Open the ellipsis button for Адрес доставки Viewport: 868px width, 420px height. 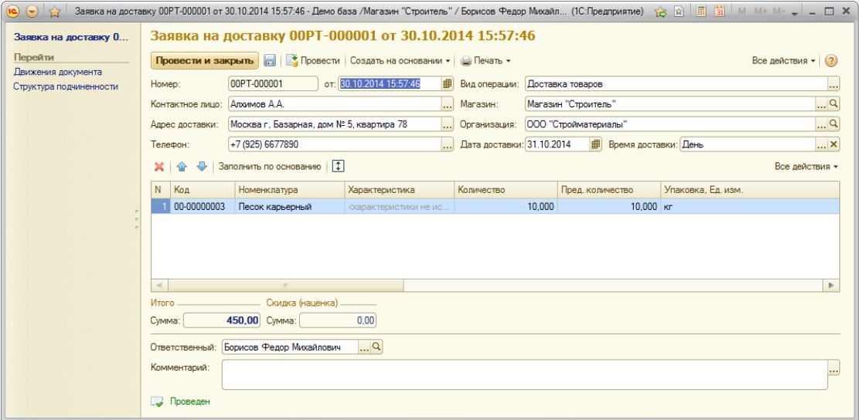point(448,124)
